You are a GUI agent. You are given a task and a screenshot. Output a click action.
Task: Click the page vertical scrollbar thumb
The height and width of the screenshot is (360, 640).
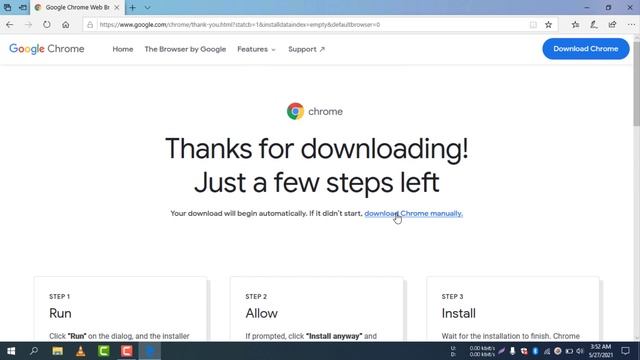[x=636, y=84]
